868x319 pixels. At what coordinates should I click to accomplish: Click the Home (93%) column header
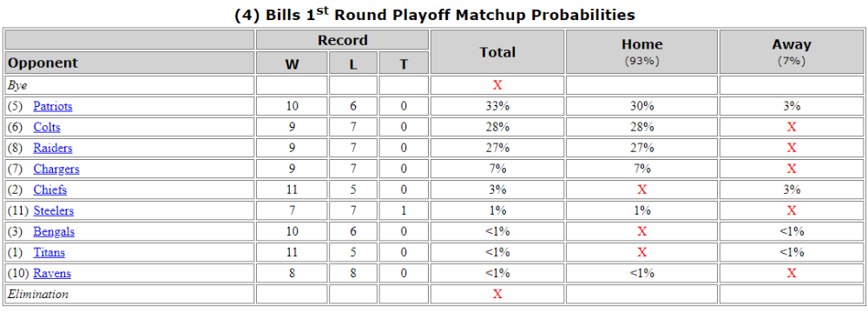click(641, 51)
